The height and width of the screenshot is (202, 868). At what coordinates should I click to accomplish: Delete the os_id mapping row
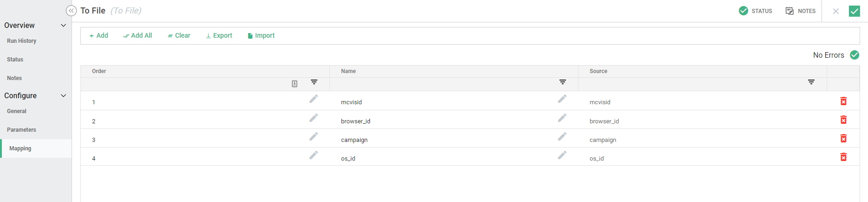coord(843,157)
